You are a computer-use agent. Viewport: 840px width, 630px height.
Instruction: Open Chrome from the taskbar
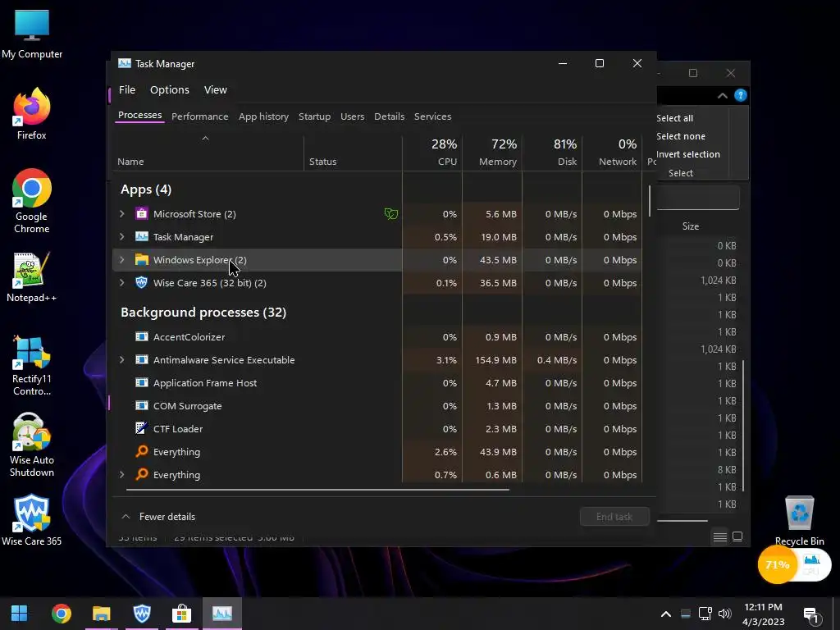point(61,614)
